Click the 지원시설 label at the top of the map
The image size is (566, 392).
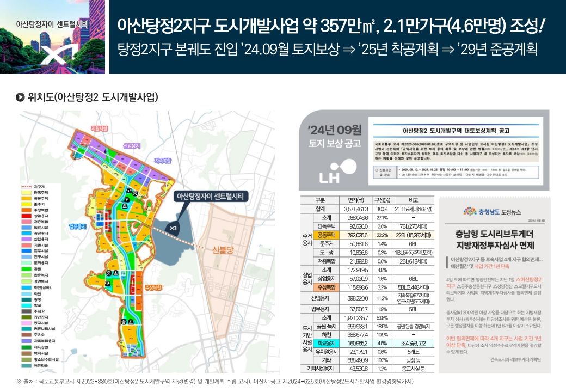pyautogui.click(x=100, y=128)
